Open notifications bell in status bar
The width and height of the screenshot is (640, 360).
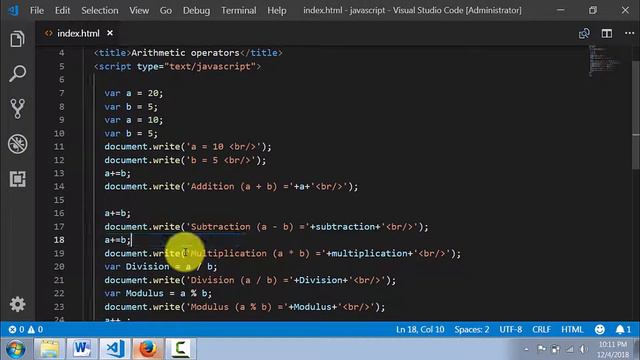coord(623,329)
